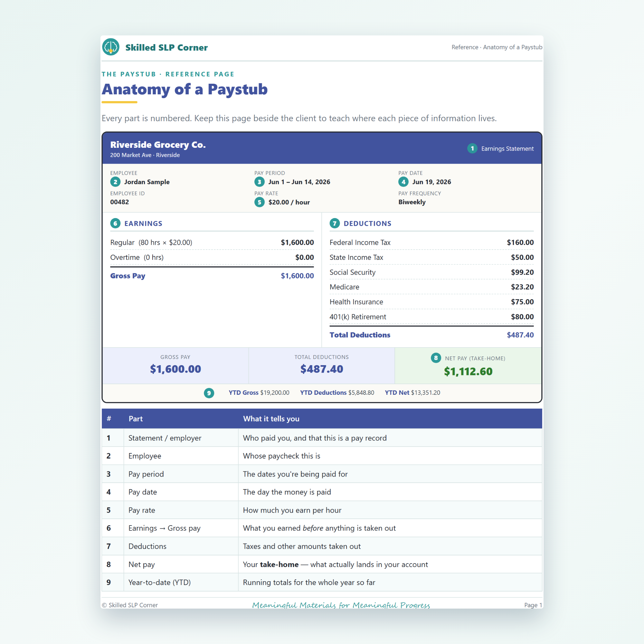Screen dimensions: 644x644
Task: Click the Medicare deduction row
Action: coord(432,287)
